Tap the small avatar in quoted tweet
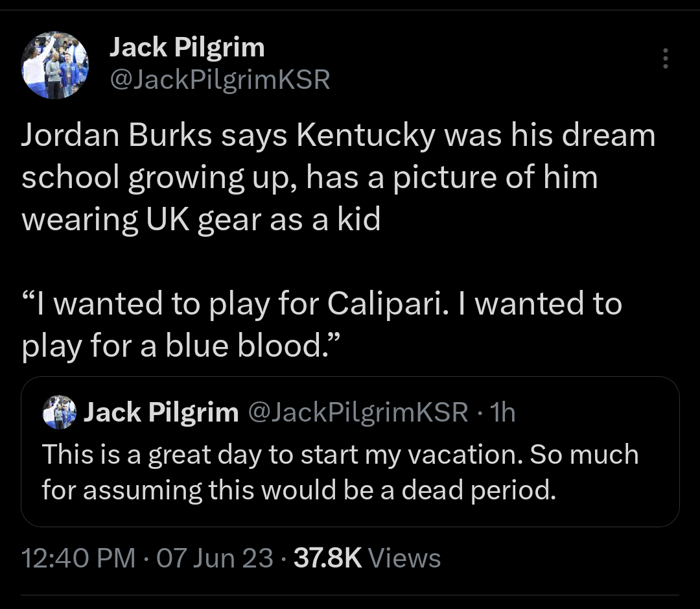The width and height of the screenshot is (700, 609). [60, 412]
